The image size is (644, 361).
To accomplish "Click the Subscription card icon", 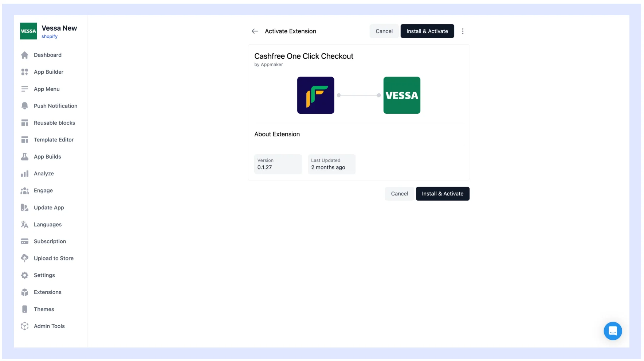I will [24, 241].
